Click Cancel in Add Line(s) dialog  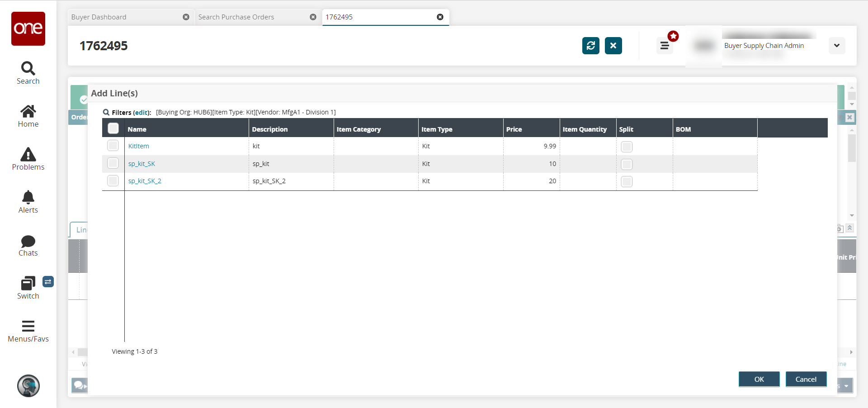(x=806, y=379)
